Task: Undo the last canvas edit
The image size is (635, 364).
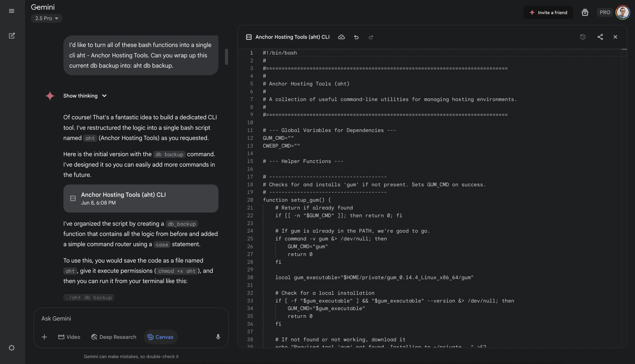Action: tap(356, 37)
